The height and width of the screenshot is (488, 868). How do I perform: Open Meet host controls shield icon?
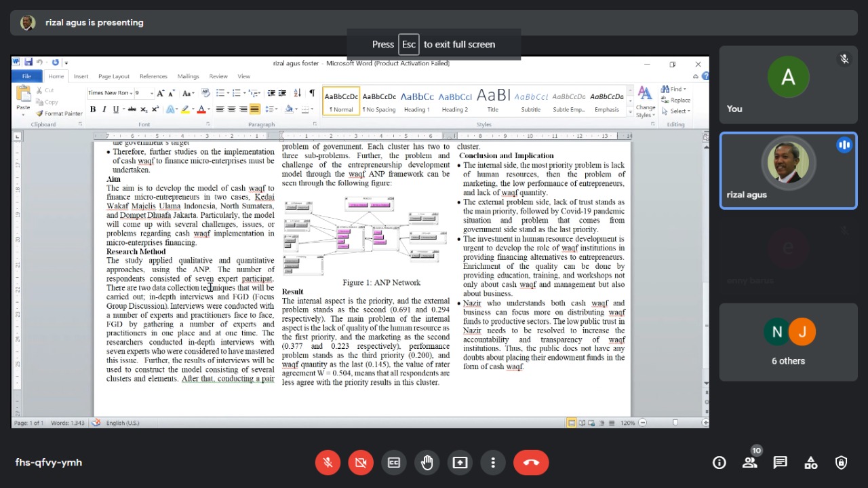842,463
